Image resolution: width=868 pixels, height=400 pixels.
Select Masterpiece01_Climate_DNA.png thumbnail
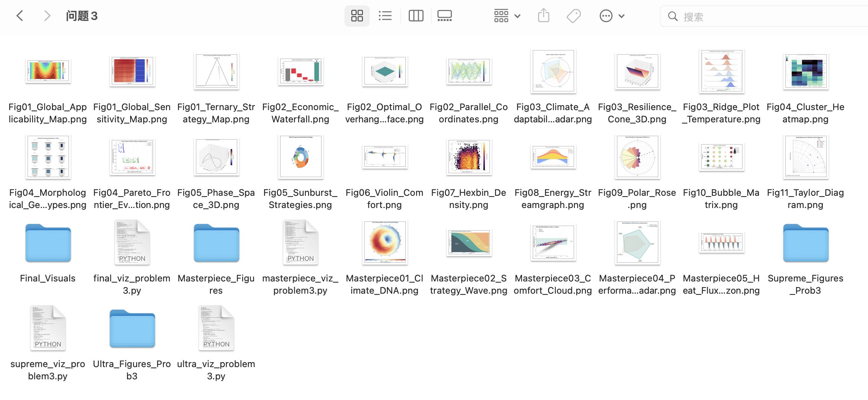(385, 242)
